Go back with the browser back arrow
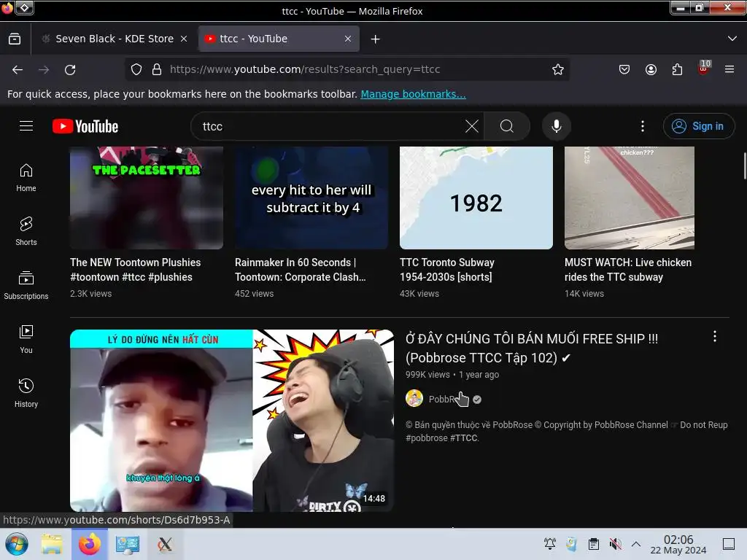The height and width of the screenshot is (560, 747). click(18, 69)
